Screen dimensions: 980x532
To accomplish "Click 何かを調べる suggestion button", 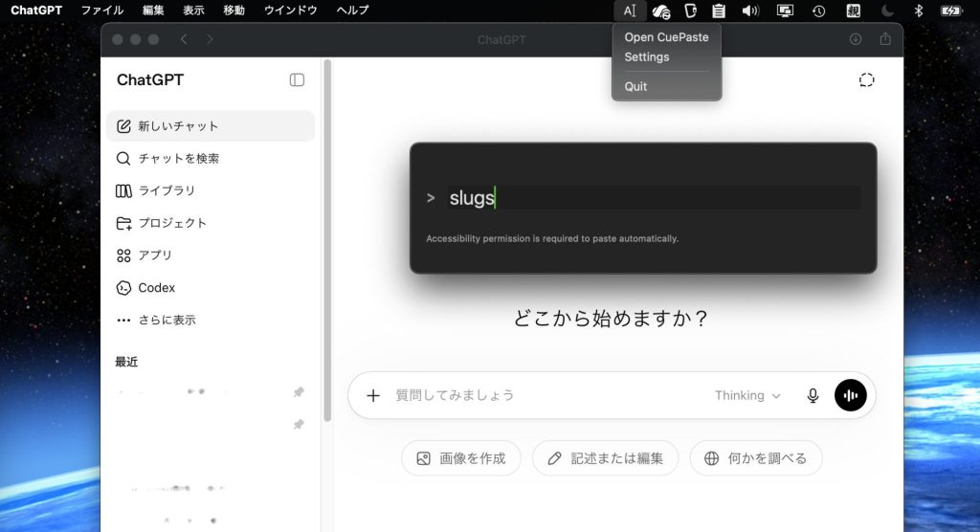I will (756, 458).
